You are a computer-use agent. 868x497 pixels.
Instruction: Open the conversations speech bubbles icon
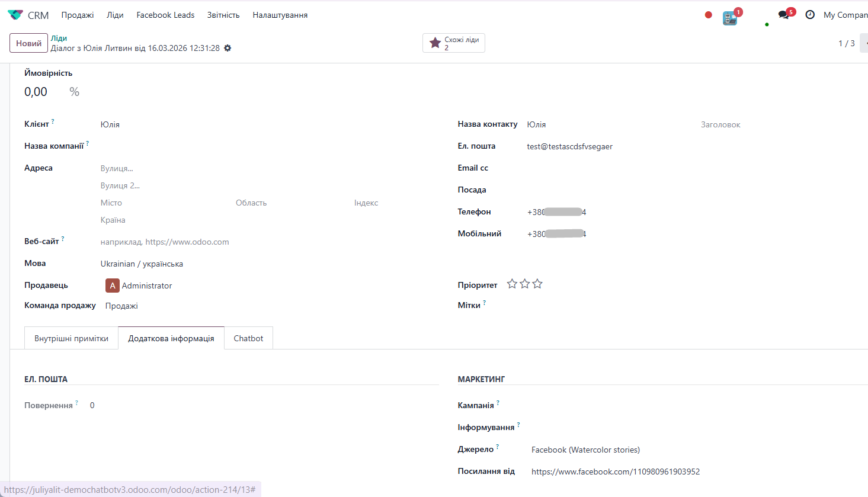pos(784,15)
